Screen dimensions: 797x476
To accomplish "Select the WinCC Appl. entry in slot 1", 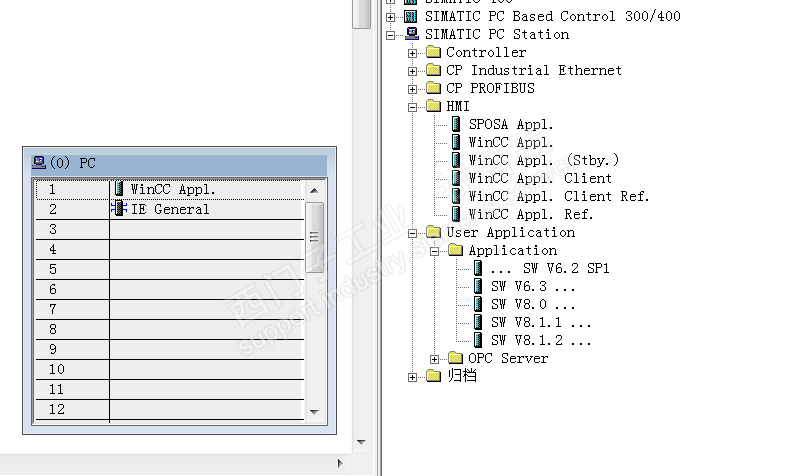I will 170,189.
